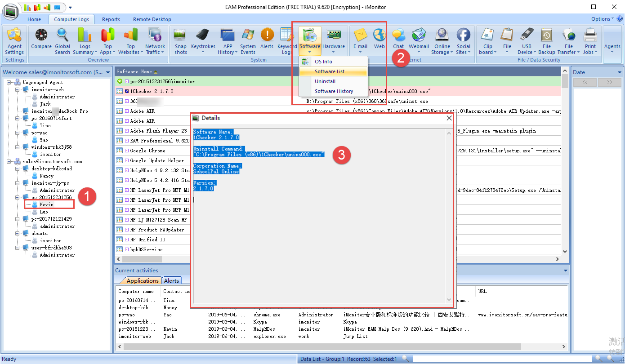Image resolution: width=625 pixels, height=364 pixels.
Task: Open System Events logs
Action: [x=248, y=41]
